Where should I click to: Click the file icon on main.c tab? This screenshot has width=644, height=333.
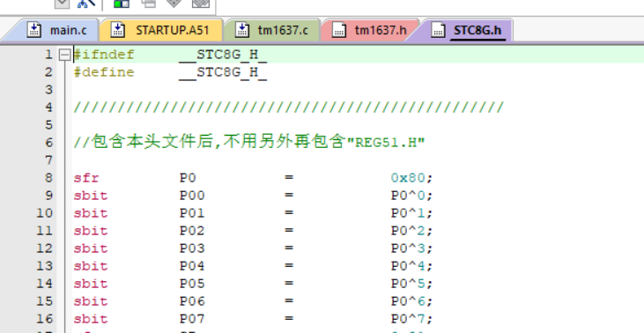(34, 30)
